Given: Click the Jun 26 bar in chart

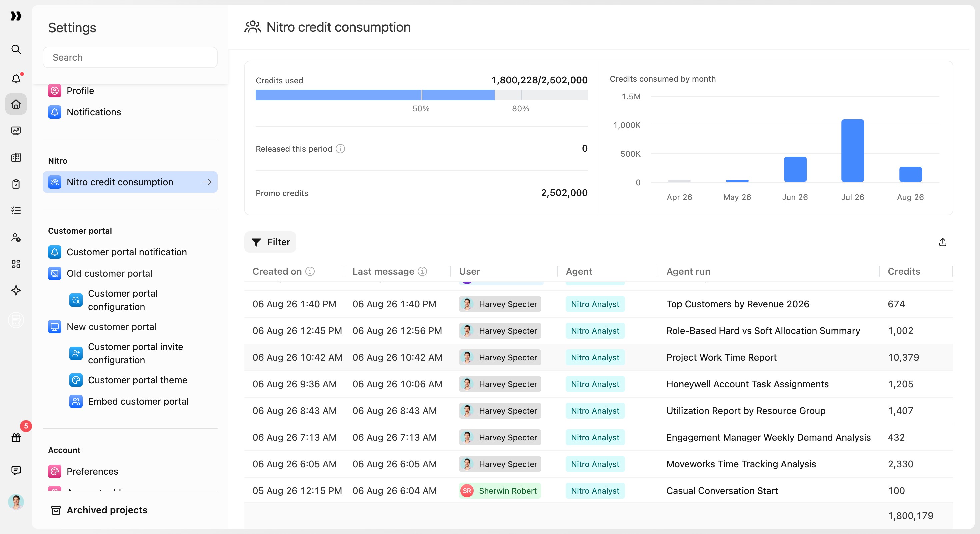Looking at the screenshot, I should (x=795, y=169).
